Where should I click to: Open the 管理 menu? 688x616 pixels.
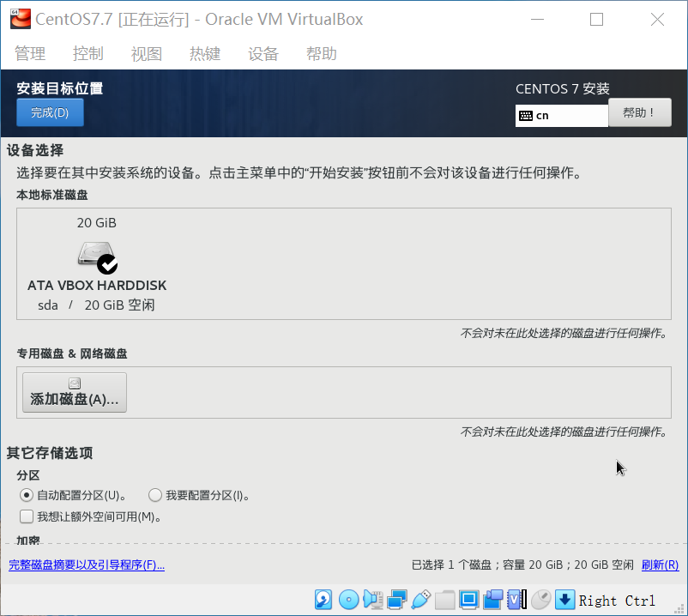pos(30,54)
